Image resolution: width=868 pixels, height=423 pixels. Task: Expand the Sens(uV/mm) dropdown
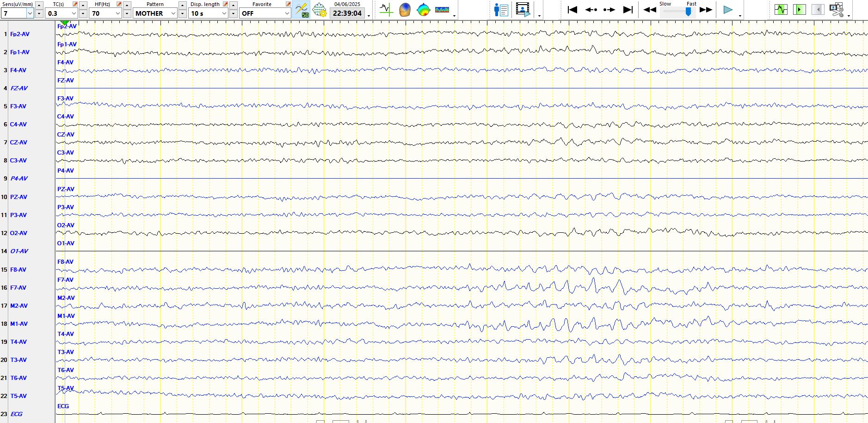(x=30, y=13)
